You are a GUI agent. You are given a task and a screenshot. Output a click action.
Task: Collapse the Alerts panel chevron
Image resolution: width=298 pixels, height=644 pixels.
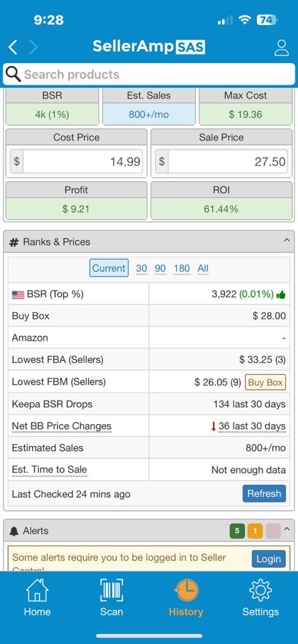click(x=287, y=529)
